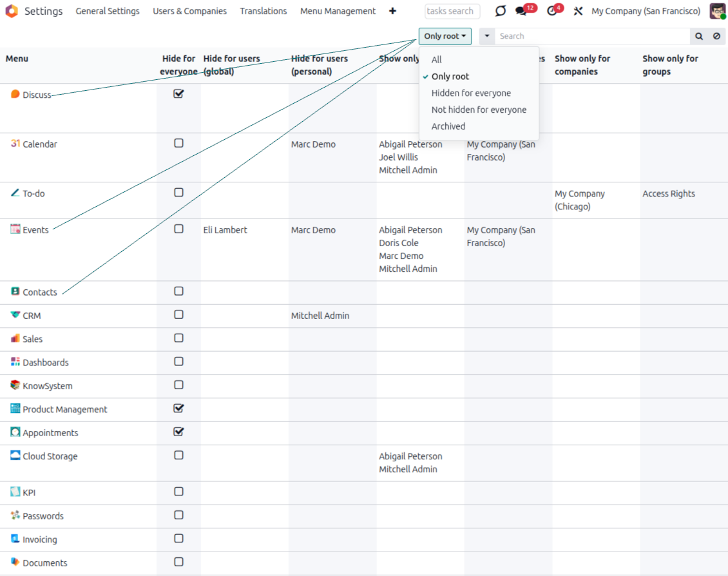This screenshot has width=728, height=576.
Task: Click the user avatar in top corner
Action: click(x=717, y=11)
